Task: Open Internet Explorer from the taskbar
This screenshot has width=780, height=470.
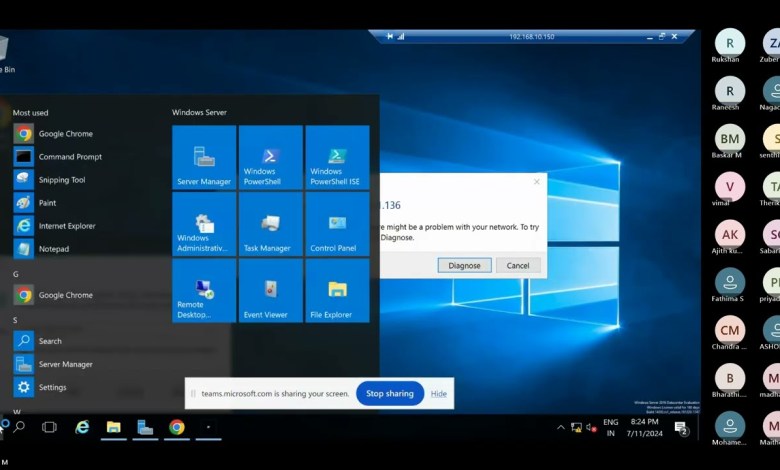Action: tap(82, 427)
